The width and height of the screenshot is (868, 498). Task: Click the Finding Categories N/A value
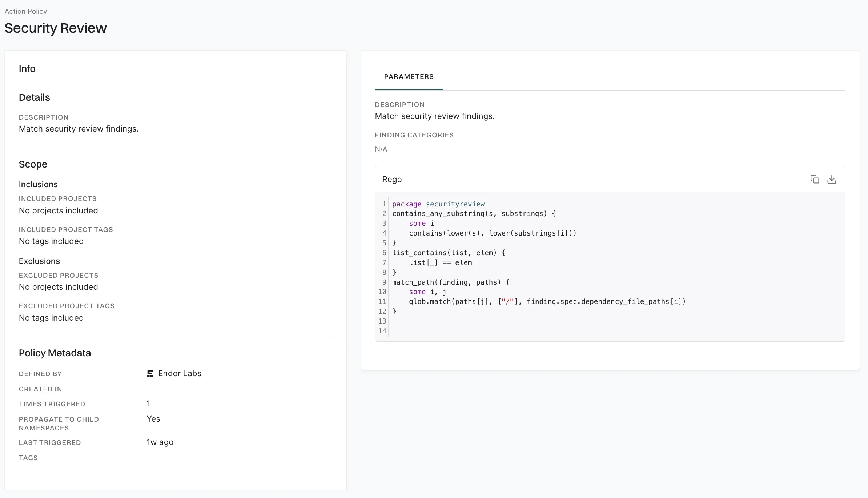point(381,149)
